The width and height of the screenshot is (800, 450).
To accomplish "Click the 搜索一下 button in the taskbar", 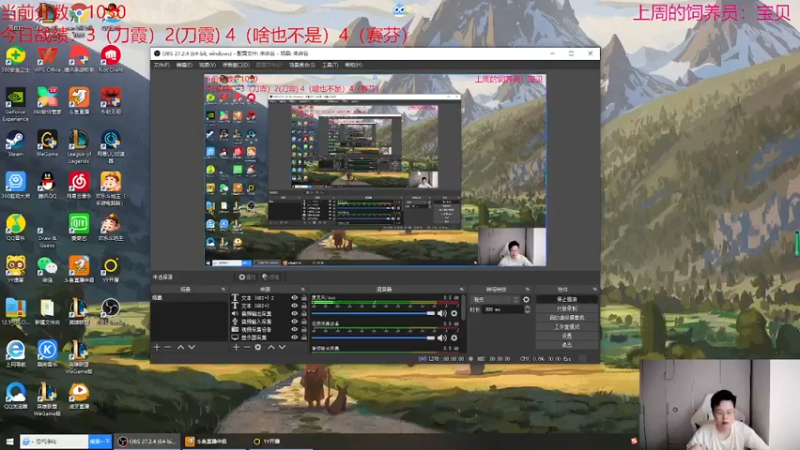I will [x=100, y=441].
